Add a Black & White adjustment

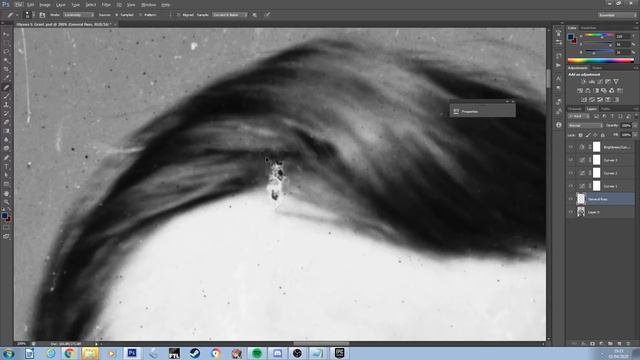coord(596,91)
